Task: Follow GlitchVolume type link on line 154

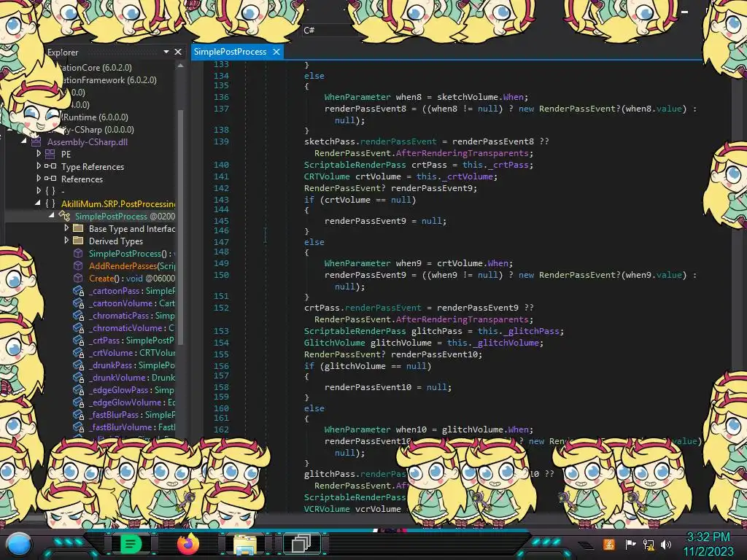Action: [334, 343]
